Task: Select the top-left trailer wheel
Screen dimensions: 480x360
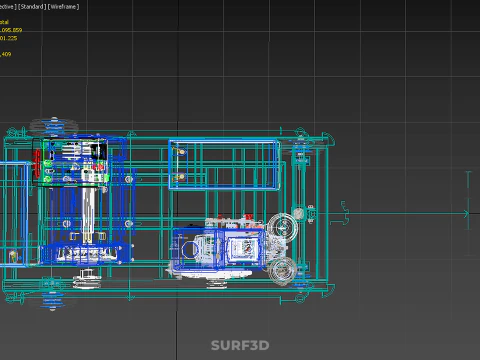Action: click(53, 125)
